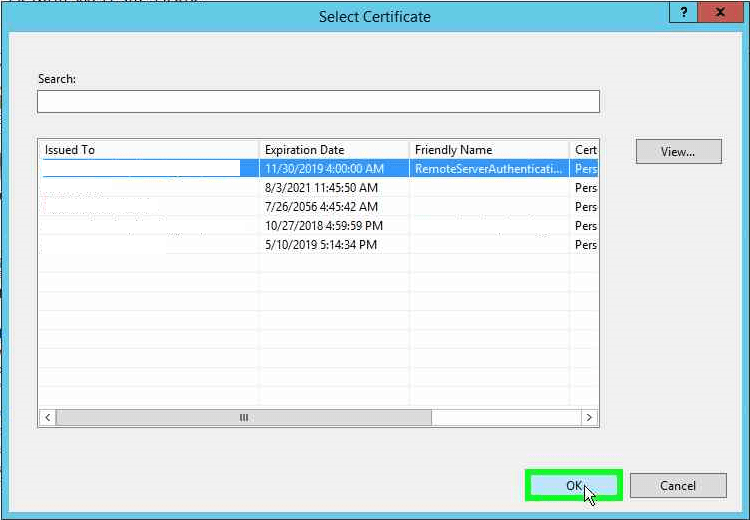Open certificate details with View... button
The width and height of the screenshot is (750, 520).
tap(678, 152)
